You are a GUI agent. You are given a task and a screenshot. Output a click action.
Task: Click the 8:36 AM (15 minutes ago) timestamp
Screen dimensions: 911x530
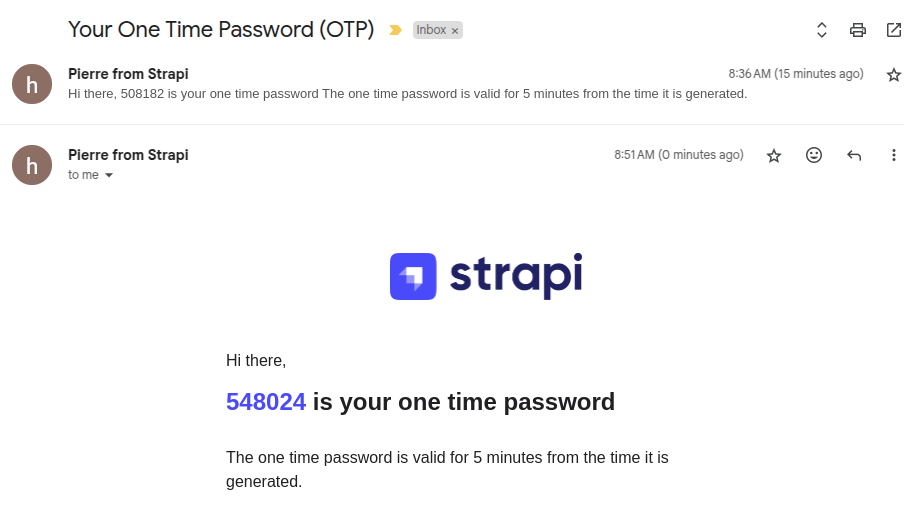point(796,74)
